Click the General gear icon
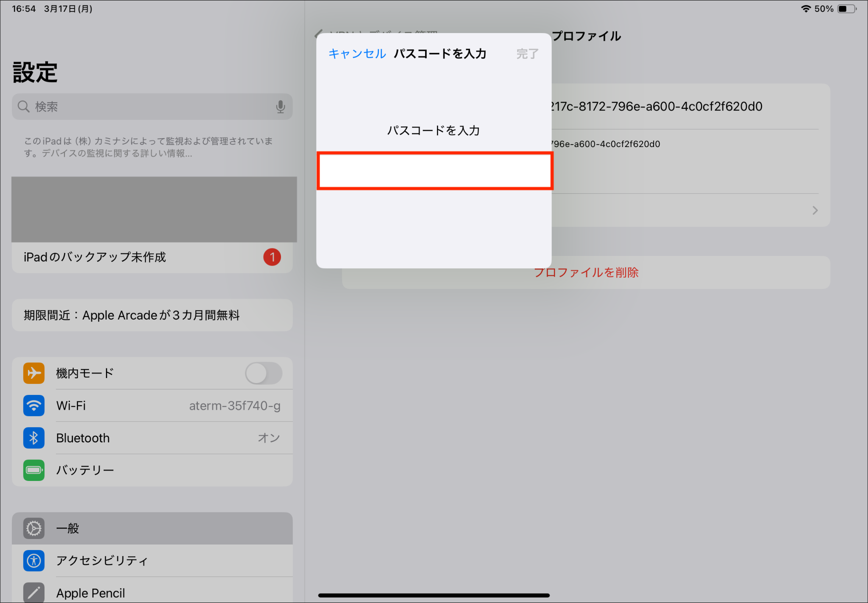Screen dimensions: 868x603 coord(34,528)
